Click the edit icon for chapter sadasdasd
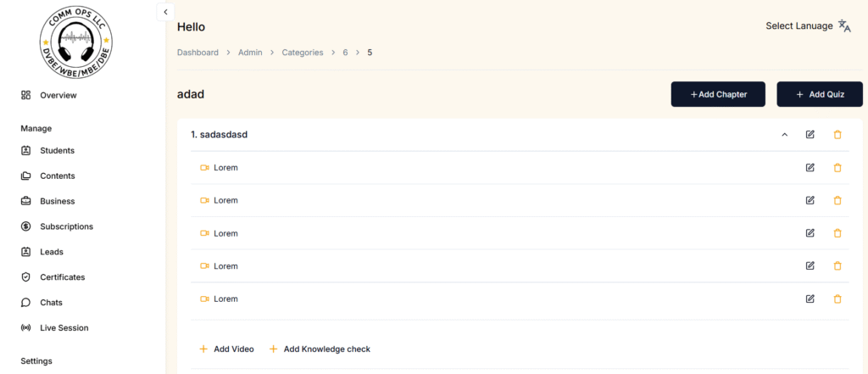 810,134
